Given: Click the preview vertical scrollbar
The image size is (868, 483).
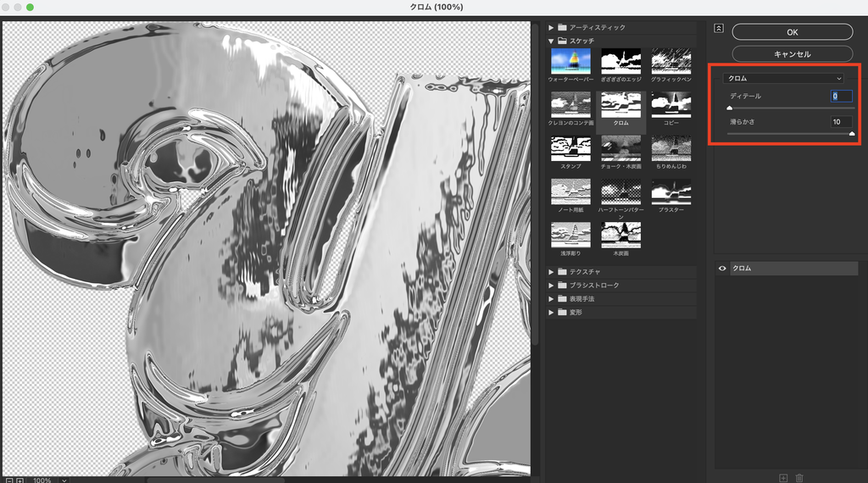Looking at the screenshot, I should pos(536,182).
